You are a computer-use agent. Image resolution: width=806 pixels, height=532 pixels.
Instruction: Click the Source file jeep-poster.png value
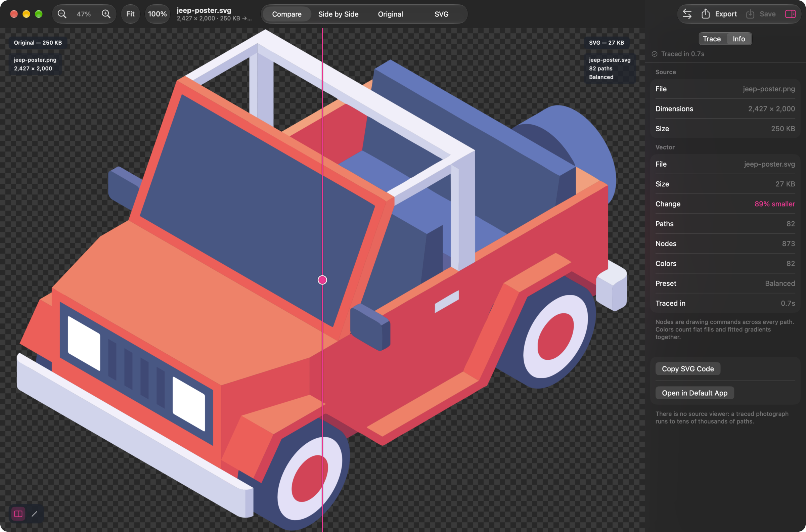click(x=769, y=89)
